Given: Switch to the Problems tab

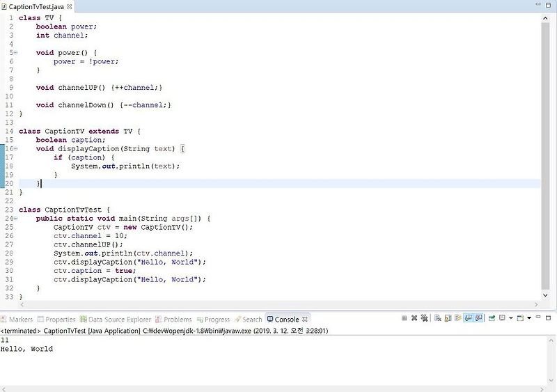Looking at the screenshot, I should (x=173, y=319).
